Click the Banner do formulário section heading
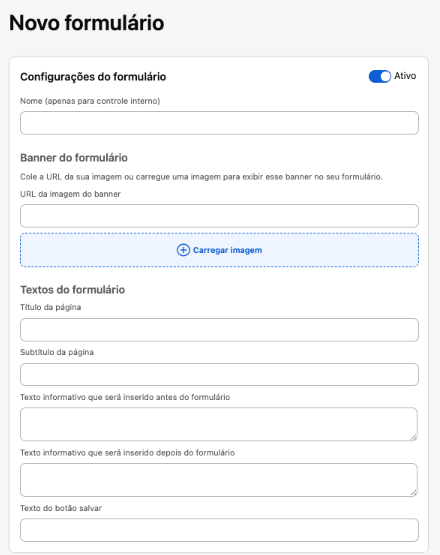The width and height of the screenshot is (440, 555). point(74,158)
